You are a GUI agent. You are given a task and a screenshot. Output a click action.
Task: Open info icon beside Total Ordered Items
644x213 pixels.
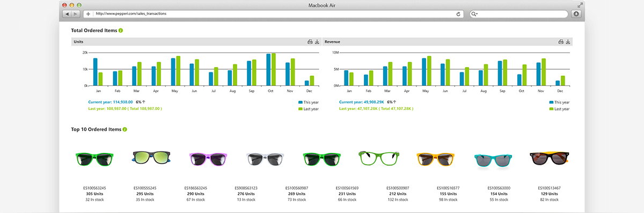click(x=121, y=31)
